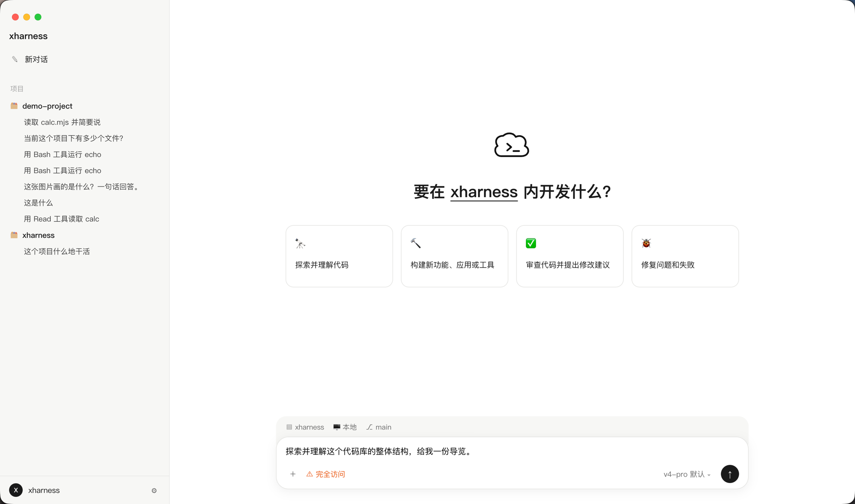
Task: Open the first 用 Bash 工具运行 echo conversation
Action: pyautogui.click(x=62, y=154)
